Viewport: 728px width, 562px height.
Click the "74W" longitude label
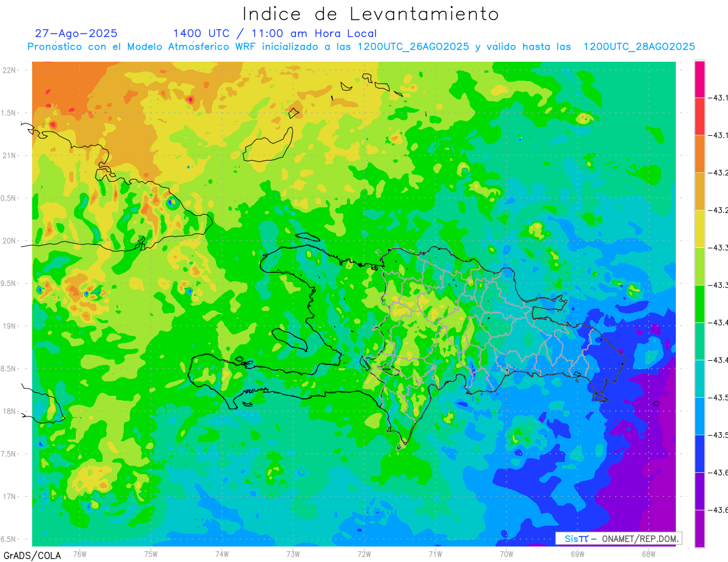click(222, 554)
